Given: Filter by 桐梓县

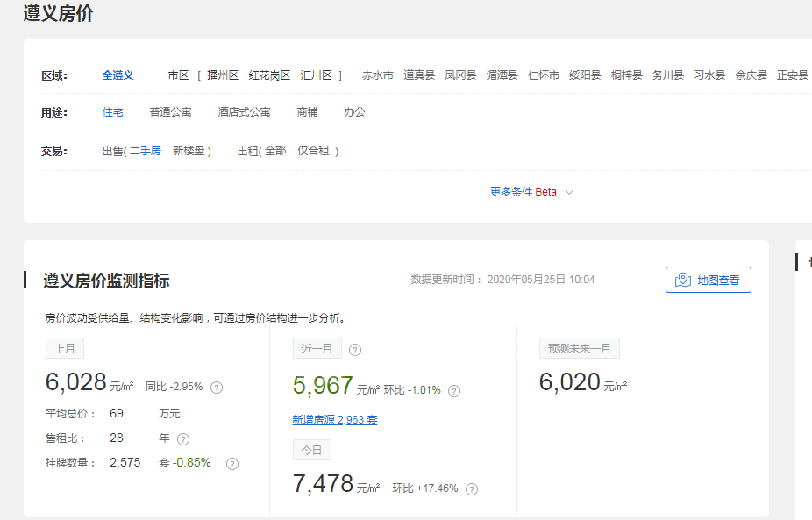Looking at the screenshot, I should coord(627,75).
